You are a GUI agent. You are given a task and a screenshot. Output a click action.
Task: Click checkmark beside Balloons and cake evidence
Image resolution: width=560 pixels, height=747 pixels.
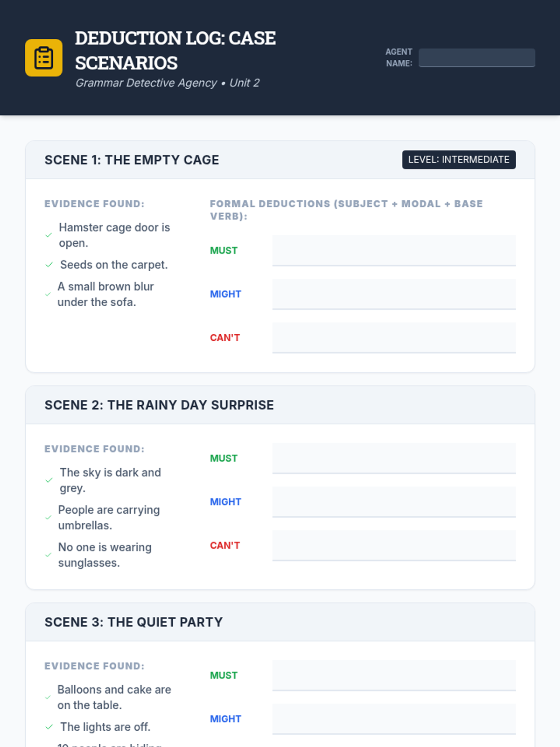pyautogui.click(x=48, y=698)
